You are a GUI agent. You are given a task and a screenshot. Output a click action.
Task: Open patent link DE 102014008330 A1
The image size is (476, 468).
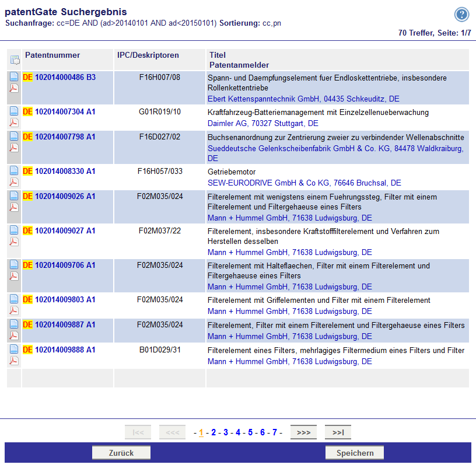pyautogui.click(x=59, y=172)
